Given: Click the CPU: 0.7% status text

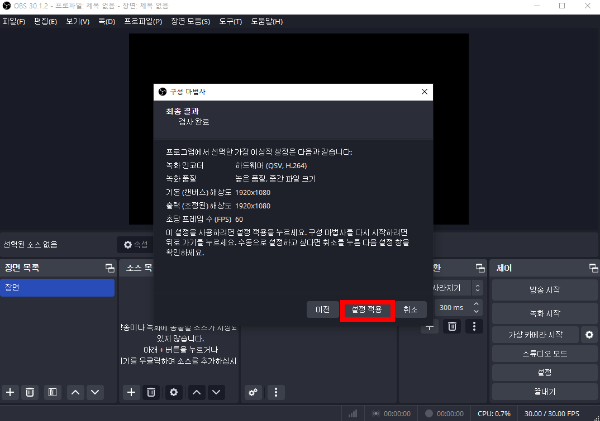Looking at the screenshot, I should coord(494,413).
